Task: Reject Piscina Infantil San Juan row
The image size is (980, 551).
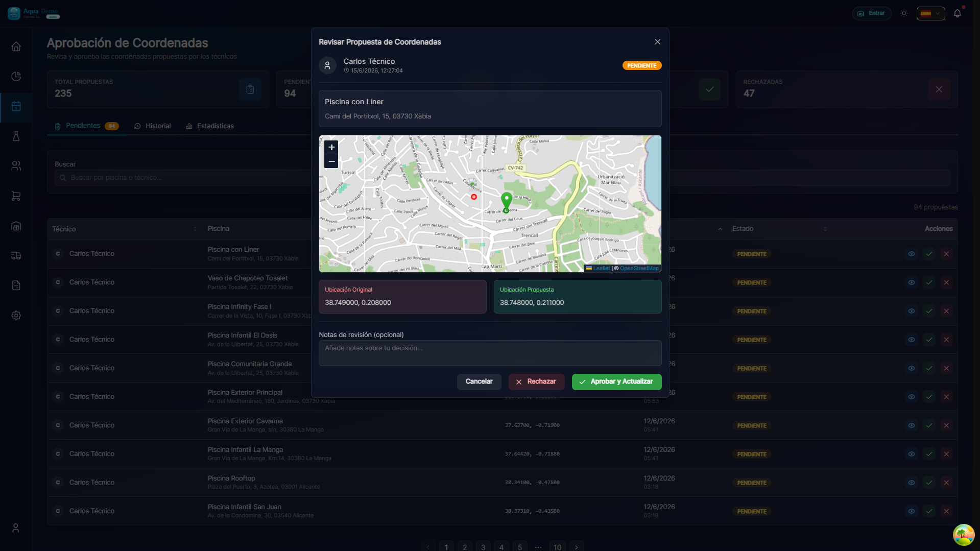Action: click(x=946, y=511)
